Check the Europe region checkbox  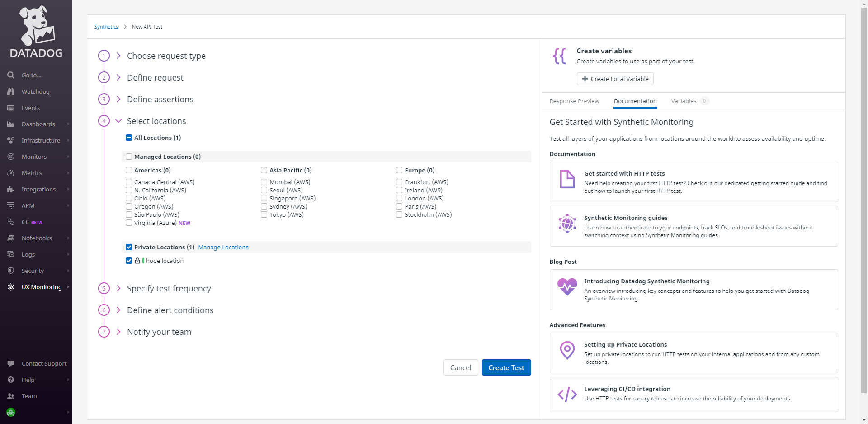tap(399, 170)
